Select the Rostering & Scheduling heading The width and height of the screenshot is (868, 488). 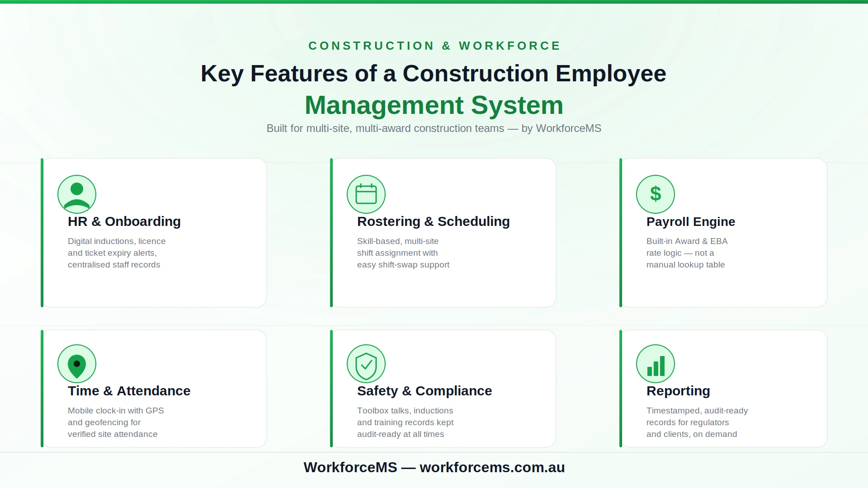pyautogui.click(x=434, y=221)
